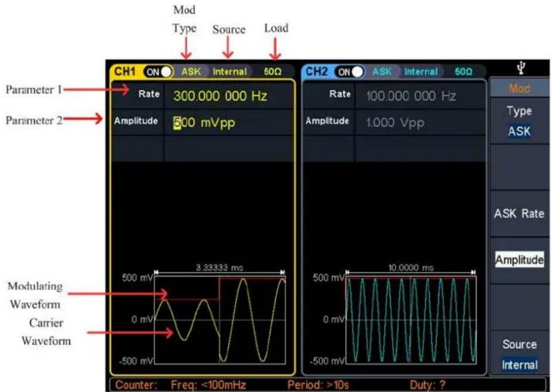This screenshot has width=552, height=392.
Task: Click the CH1 ASK mod type indicator
Action: 191,71
